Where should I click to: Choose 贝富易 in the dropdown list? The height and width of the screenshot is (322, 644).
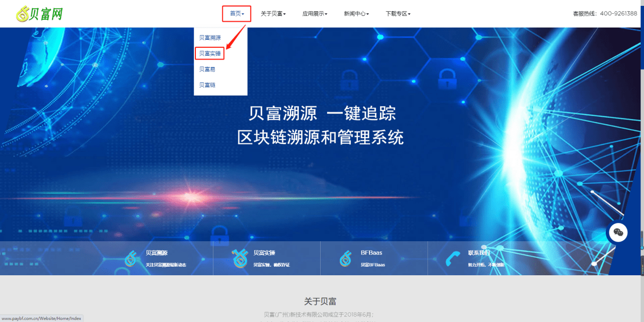207,69
